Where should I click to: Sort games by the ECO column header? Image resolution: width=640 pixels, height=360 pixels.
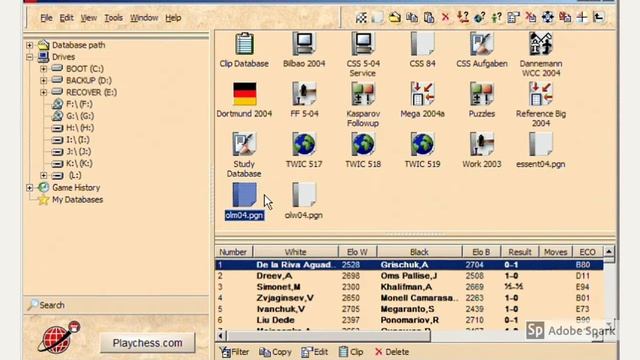point(587,252)
